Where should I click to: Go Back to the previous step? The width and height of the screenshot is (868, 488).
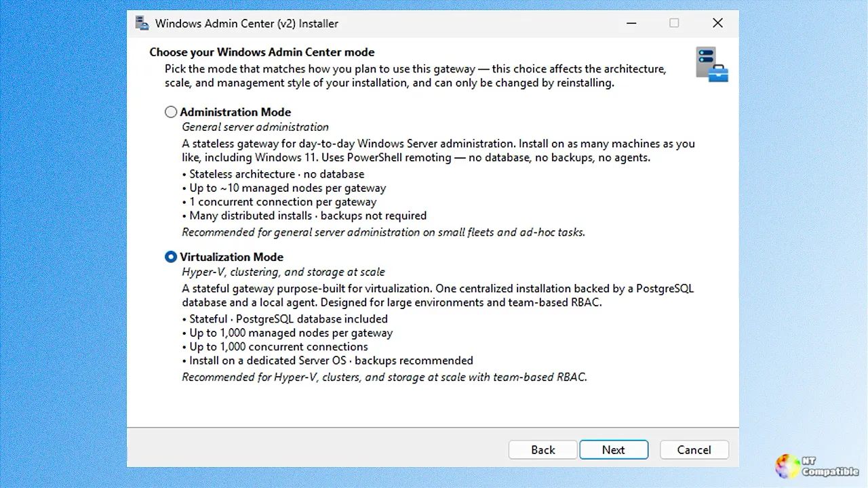[543, 449]
